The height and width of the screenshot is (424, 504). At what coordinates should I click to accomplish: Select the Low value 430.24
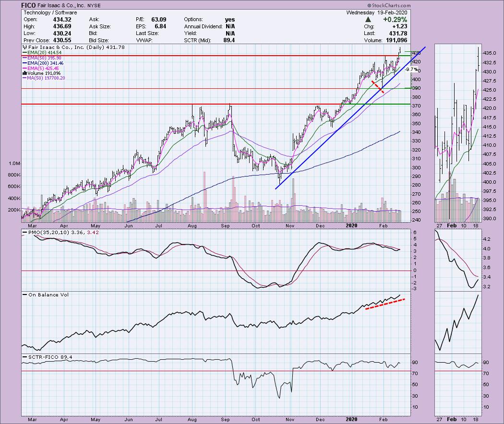[62, 34]
